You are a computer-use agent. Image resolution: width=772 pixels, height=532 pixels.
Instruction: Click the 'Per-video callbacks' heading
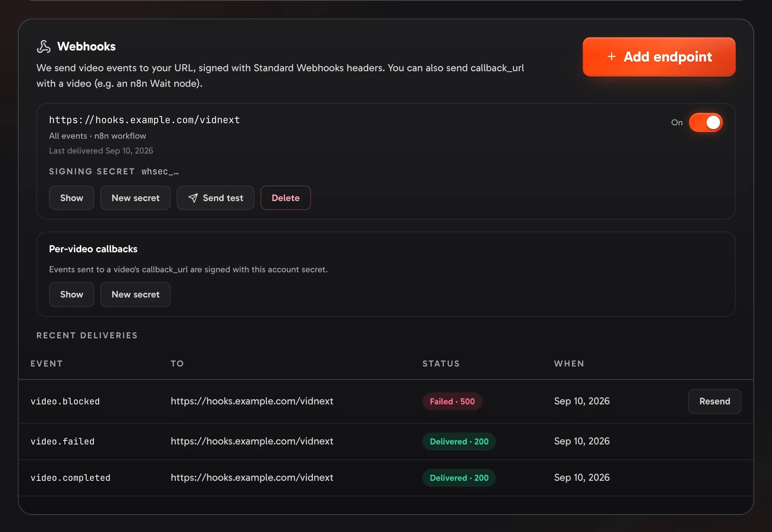pos(93,249)
